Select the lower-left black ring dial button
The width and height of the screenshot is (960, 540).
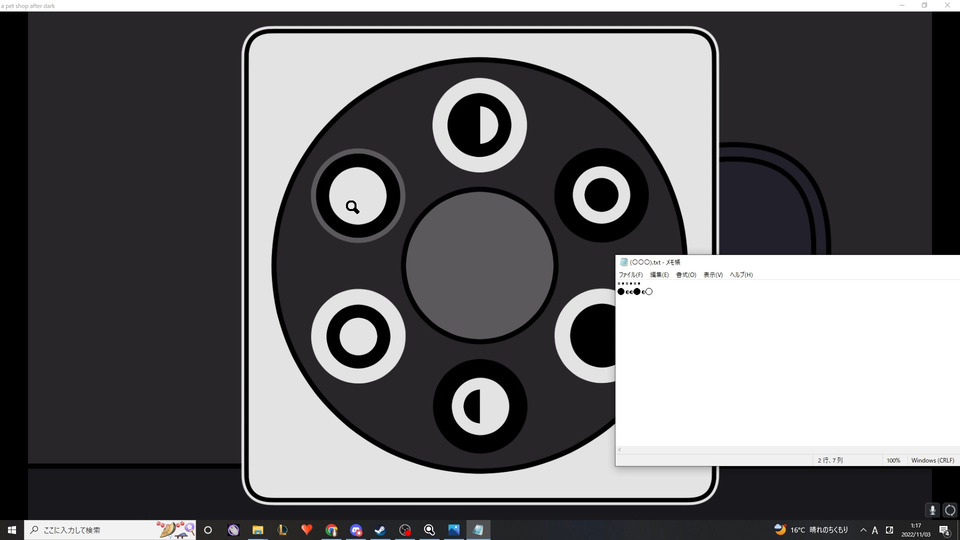coord(358,336)
